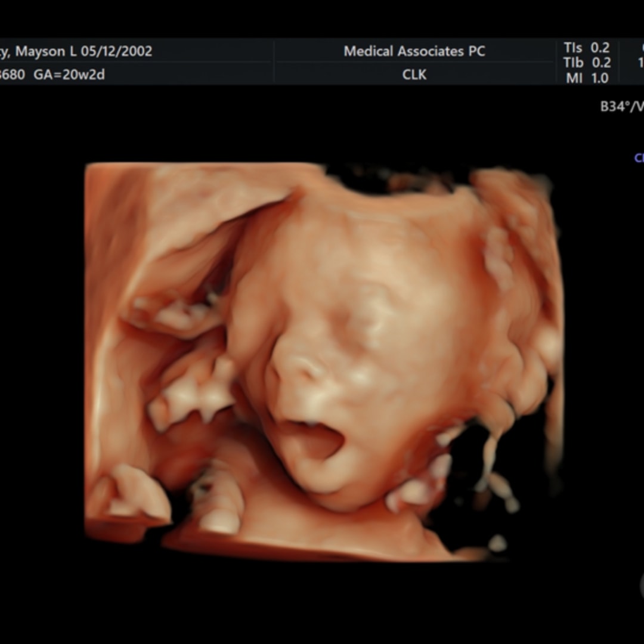Click the 'TIb 0.2' thermal index value
Image resolution: width=644 pixels, height=644 pixels.
click(587, 63)
